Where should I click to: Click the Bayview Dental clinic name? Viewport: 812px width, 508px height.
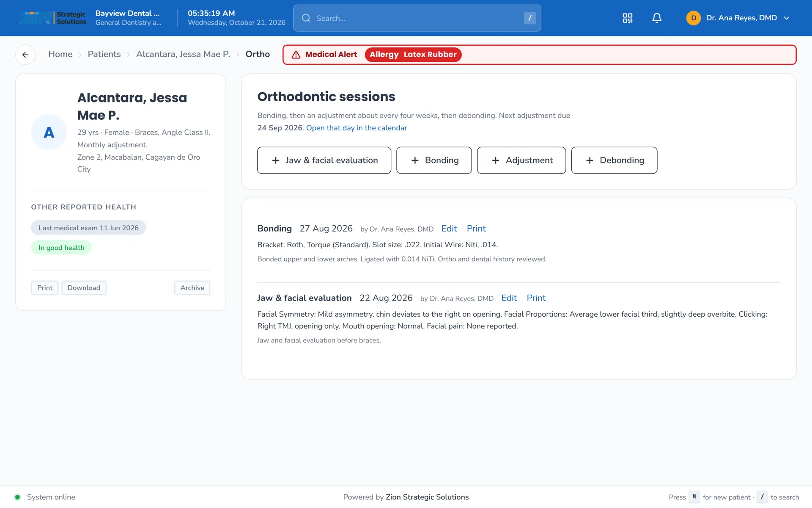coord(127,13)
